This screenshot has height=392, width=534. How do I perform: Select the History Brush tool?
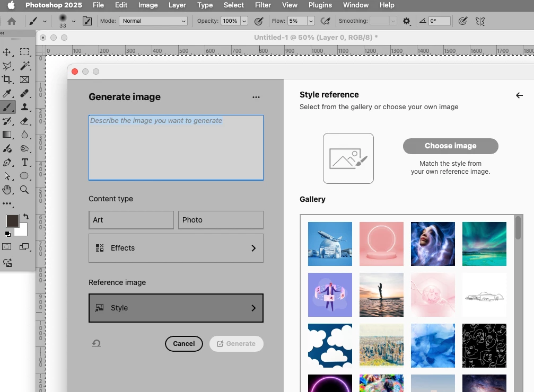tap(6, 121)
